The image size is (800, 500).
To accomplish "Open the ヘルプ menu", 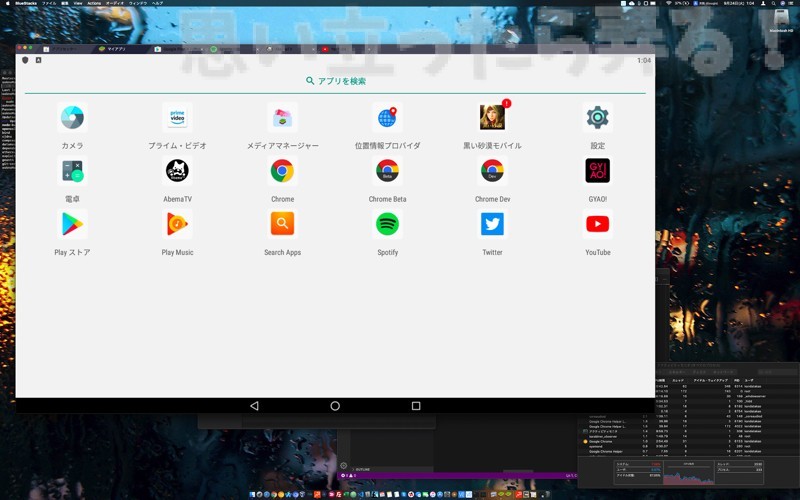I will 158,3.
